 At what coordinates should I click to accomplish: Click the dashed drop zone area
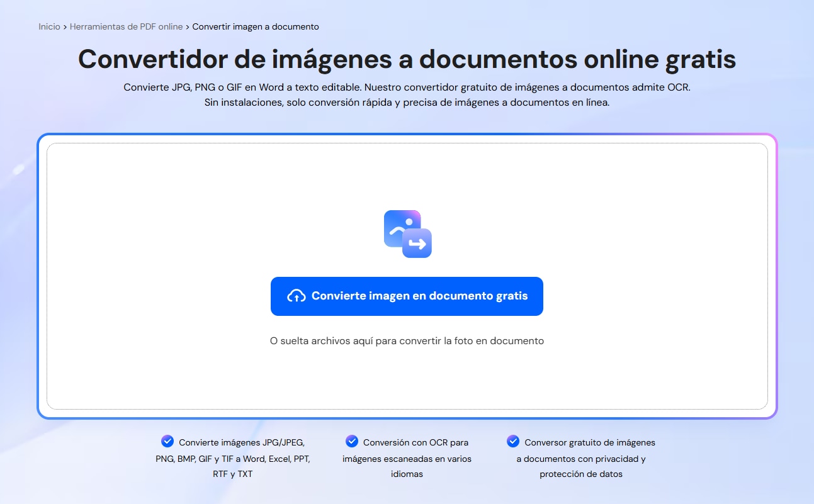[x=407, y=378]
